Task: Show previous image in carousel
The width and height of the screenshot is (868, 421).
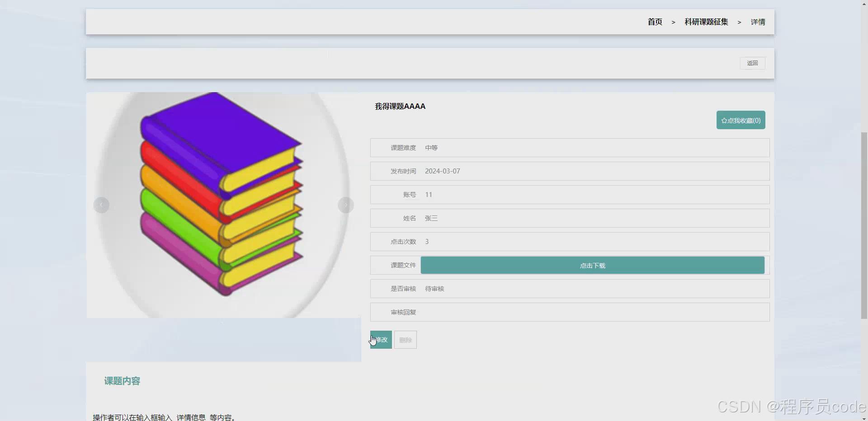Action: pyautogui.click(x=101, y=205)
